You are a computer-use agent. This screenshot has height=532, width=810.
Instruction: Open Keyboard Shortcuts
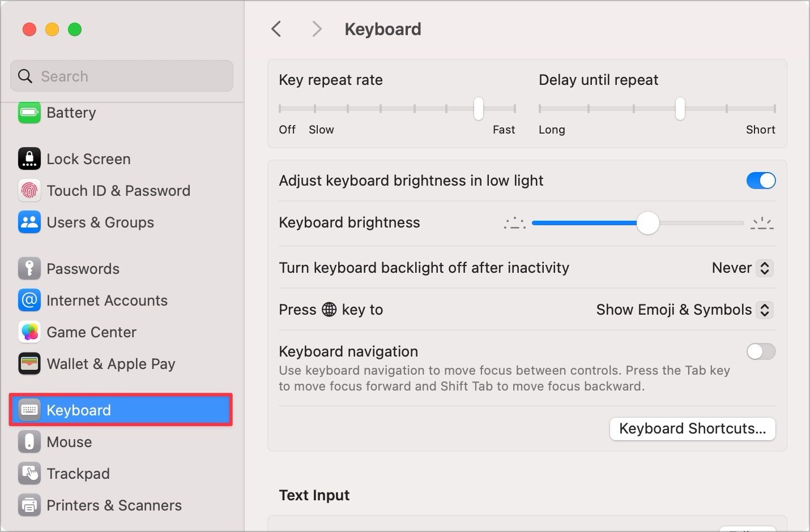point(692,428)
